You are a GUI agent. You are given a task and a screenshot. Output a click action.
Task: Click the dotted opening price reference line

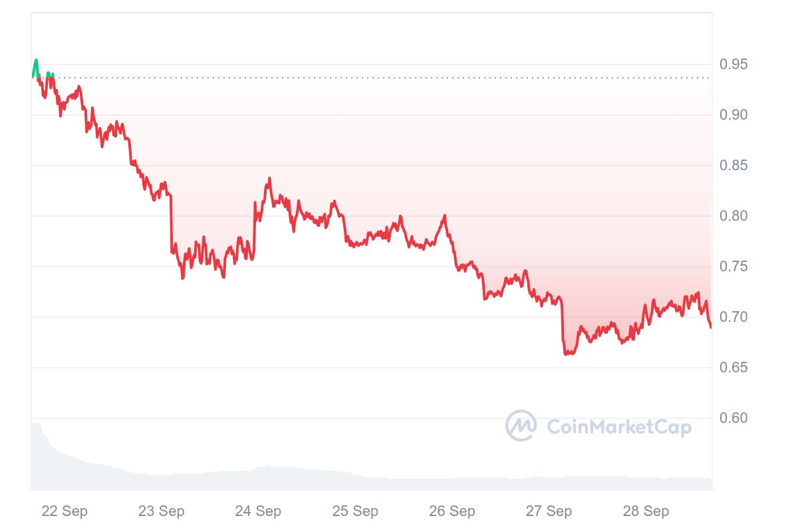click(372, 78)
